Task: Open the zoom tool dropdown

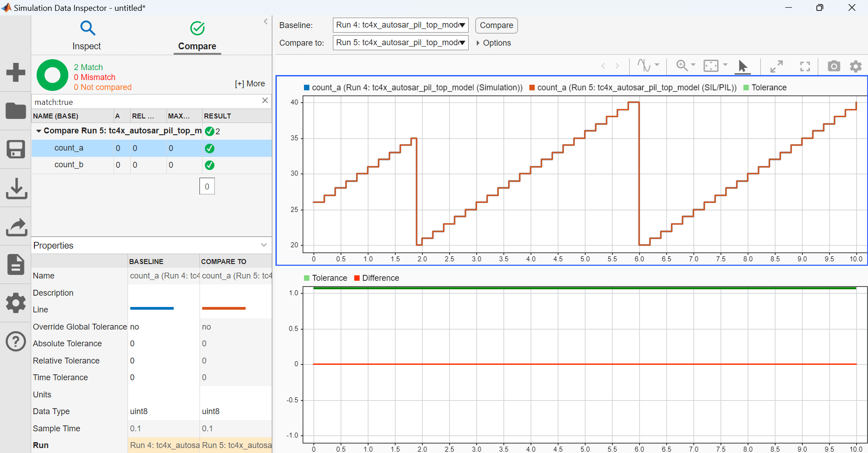Action: 693,65
